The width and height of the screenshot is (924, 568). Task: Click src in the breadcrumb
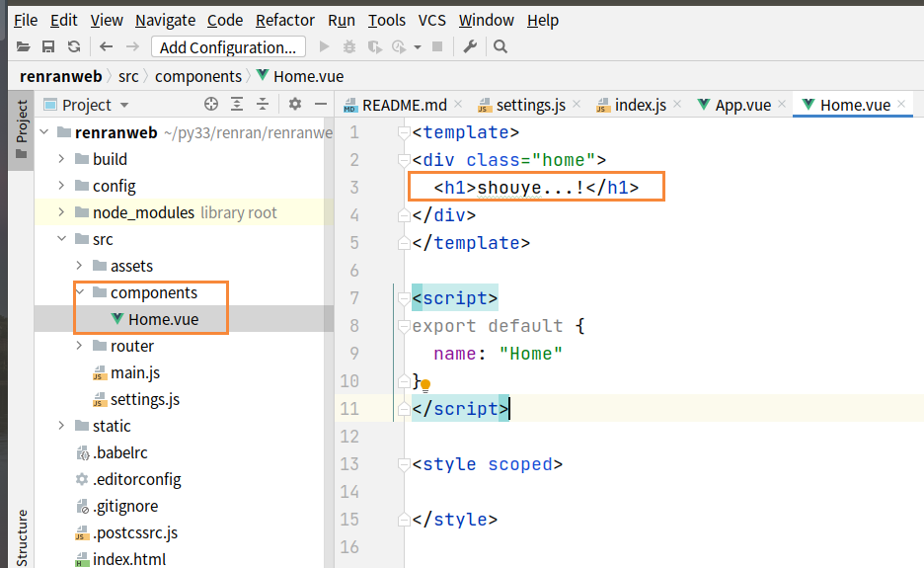tap(128, 77)
